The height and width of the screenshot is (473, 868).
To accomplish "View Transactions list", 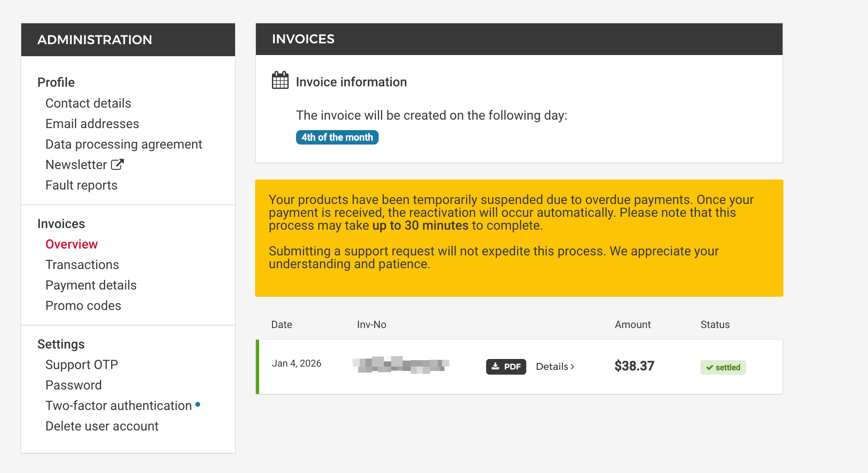I will [x=82, y=265].
